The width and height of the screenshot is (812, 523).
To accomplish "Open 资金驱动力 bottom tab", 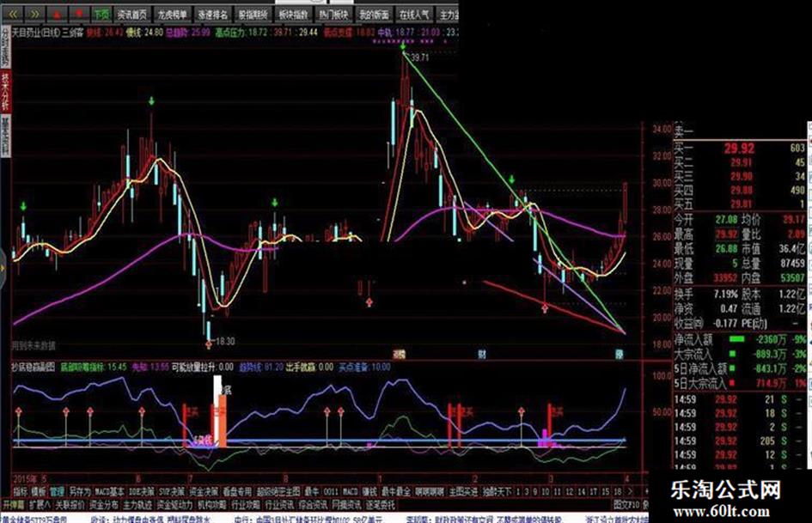I will [174, 504].
